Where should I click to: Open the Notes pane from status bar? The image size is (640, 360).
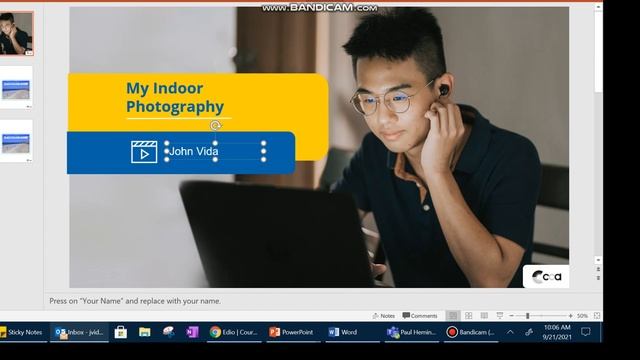[383, 316]
